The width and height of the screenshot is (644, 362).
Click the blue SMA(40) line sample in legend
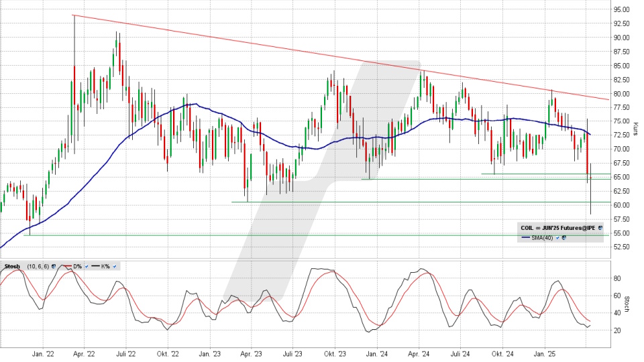click(x=526, y=237)
